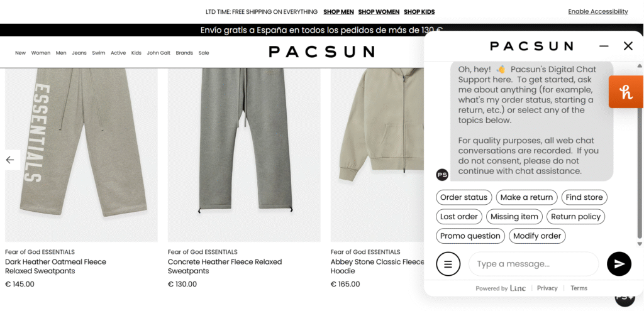Open Concrete Heather Fleece Sweatpants image

pos(244,154)
